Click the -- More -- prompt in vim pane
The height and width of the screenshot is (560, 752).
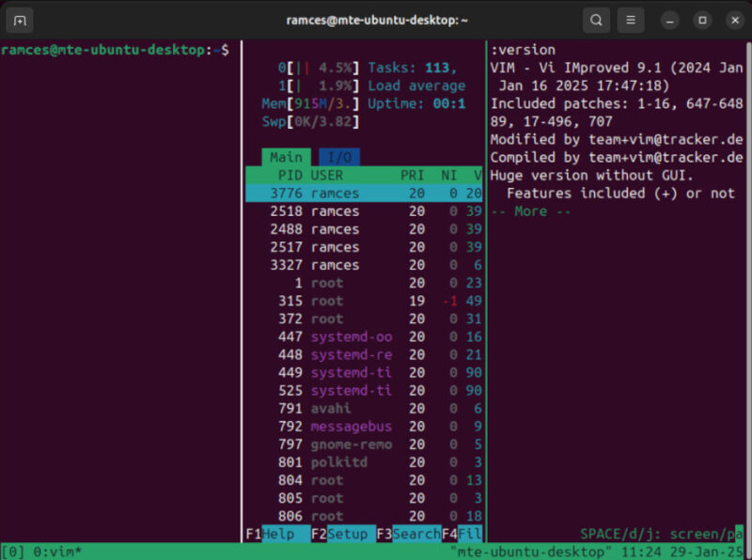click(529, 211)
